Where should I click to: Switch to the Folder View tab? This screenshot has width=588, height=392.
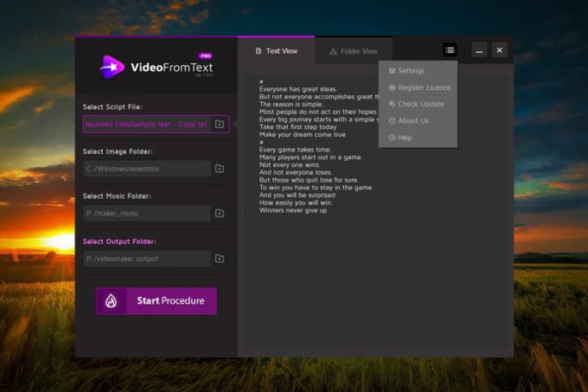coord(354,51)
